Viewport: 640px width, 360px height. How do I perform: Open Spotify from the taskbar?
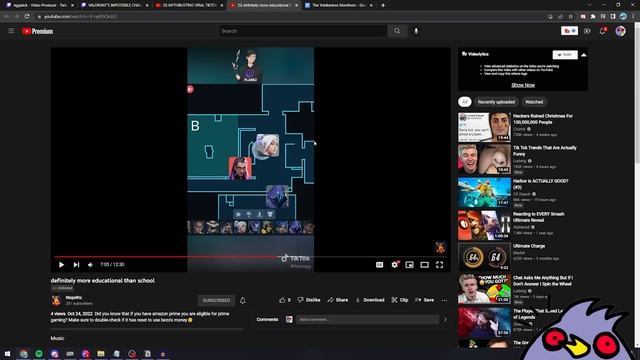tap(39, 353)
